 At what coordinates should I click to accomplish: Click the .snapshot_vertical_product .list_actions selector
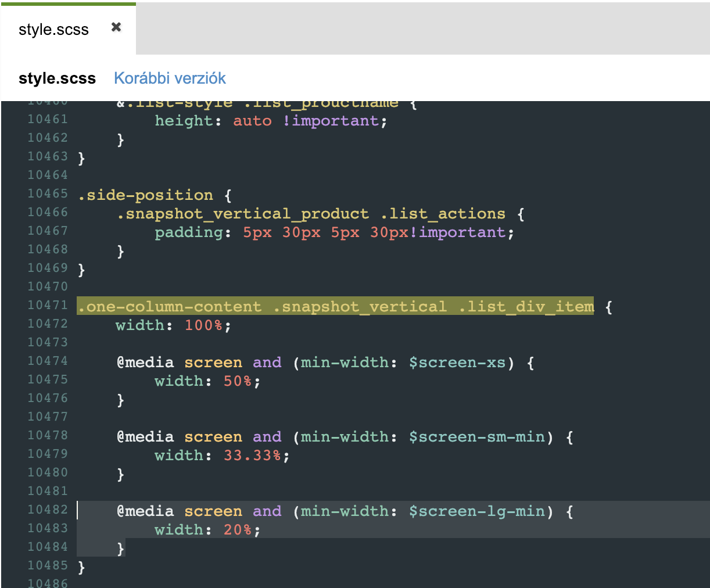click(311, 214)
